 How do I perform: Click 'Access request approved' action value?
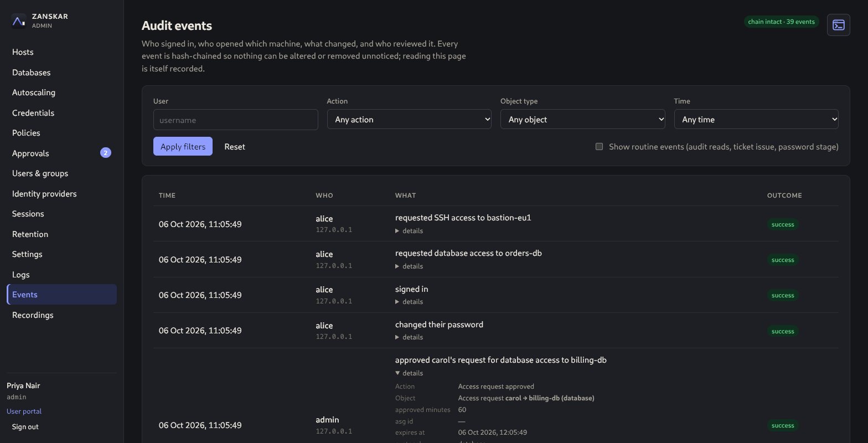click(496, 387)
